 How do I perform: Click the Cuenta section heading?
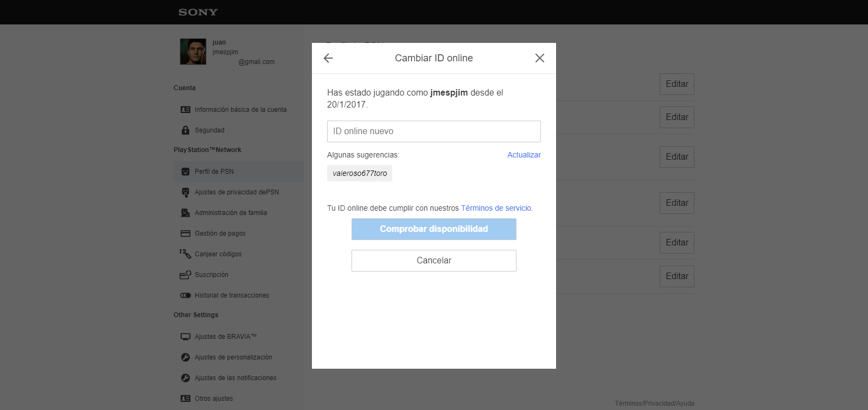(x=184, y=88)
